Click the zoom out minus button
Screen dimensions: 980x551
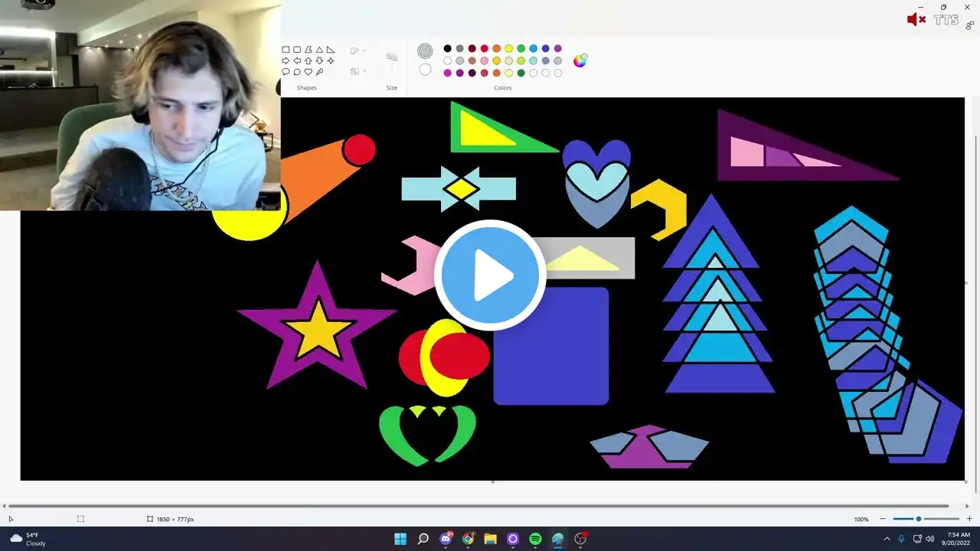click(x=883, y=519)
